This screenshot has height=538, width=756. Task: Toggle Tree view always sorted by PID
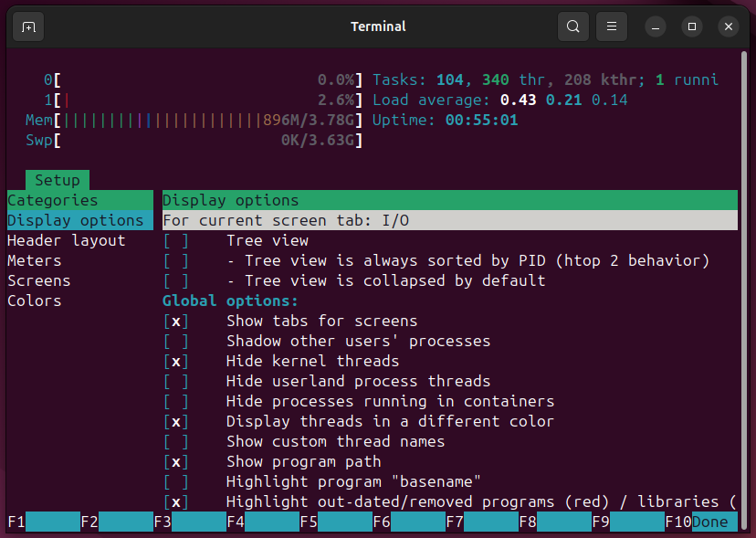tap(176, 260)
